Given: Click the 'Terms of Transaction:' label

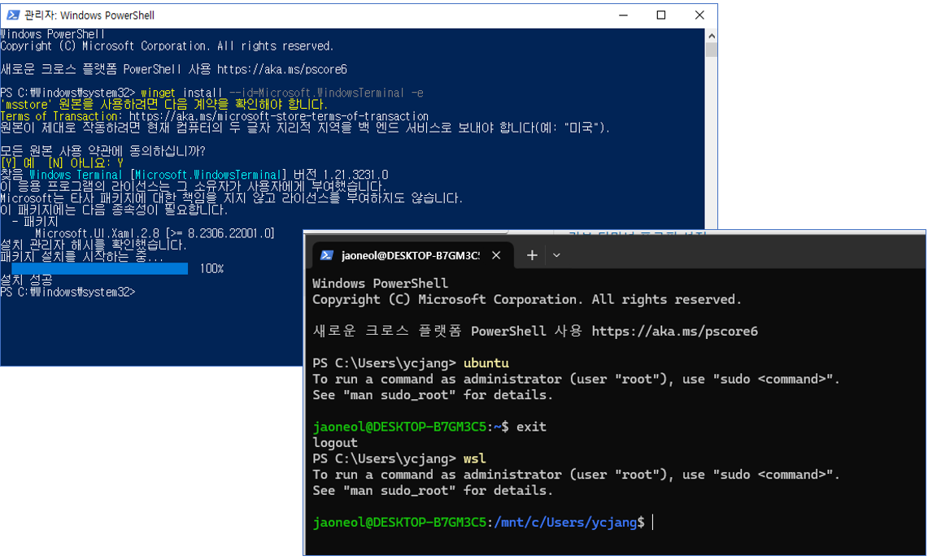Looking at the screenshot, I should pyautogui.click(x=62, y=116).
